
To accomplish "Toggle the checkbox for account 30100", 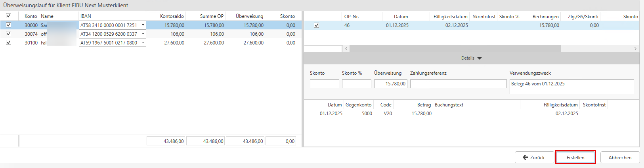I will (x=8, y=42).
